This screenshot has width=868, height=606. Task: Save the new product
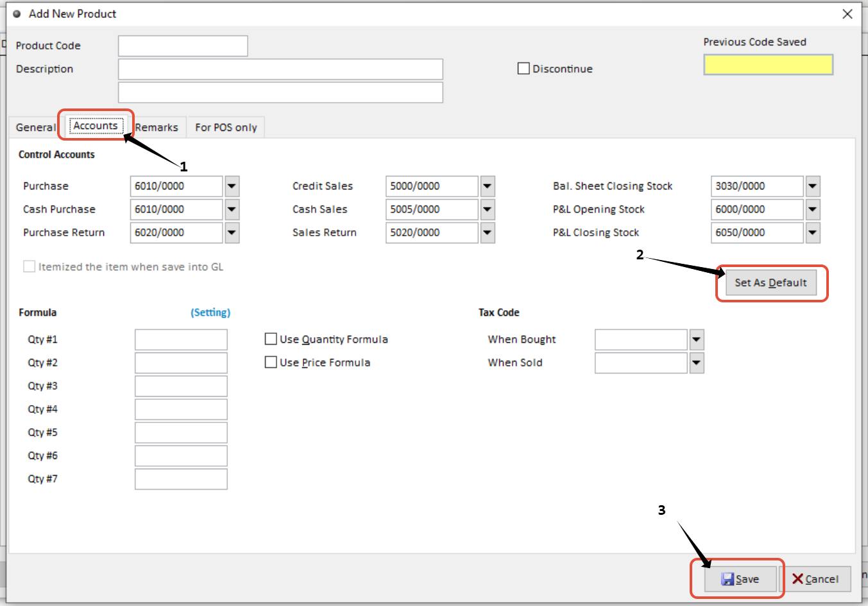(x=740, y=579)
